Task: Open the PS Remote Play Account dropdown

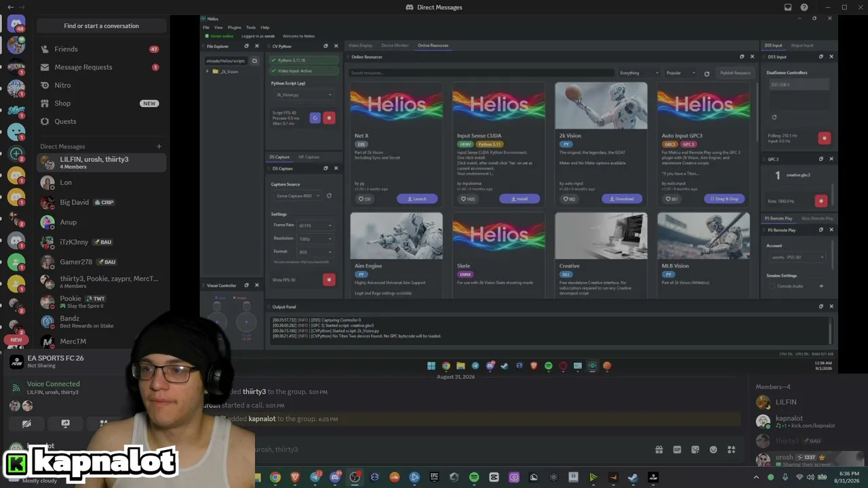Action: point(797,257)
